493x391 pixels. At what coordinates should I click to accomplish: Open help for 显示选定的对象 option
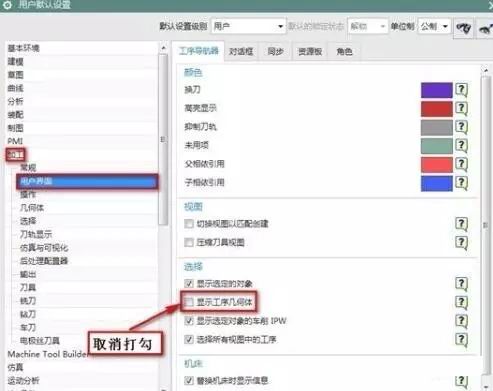[x=461, y=284]
